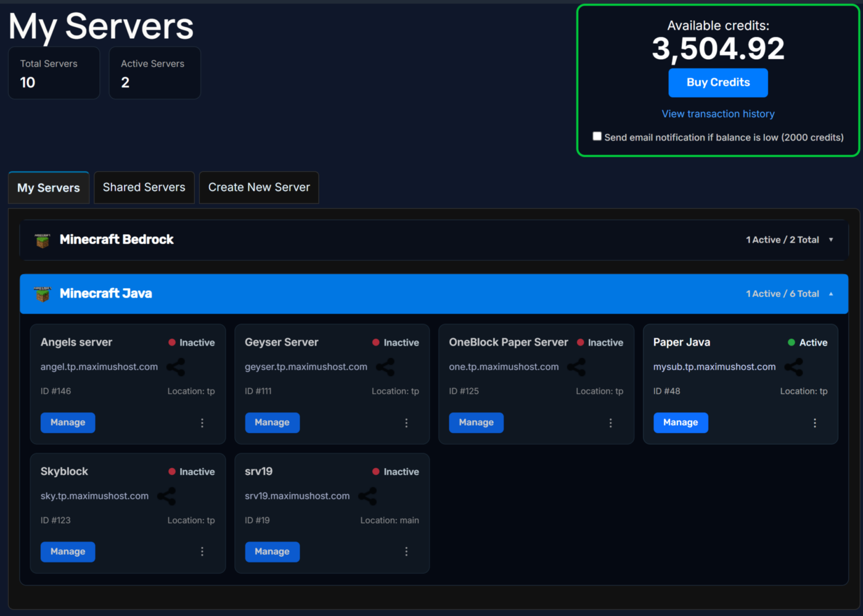
Task: Click the angel.tp.maximushost.com address
Action: [x=99, y=367]
